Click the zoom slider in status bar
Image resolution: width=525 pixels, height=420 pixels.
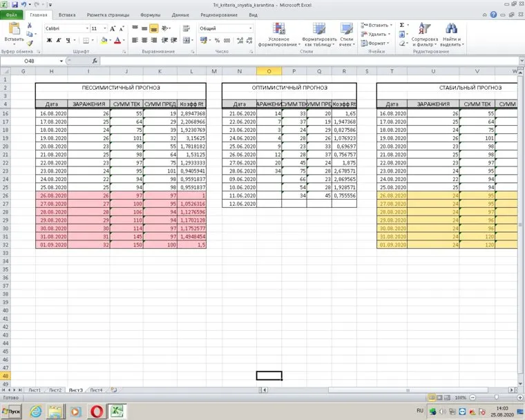point(496,399)
